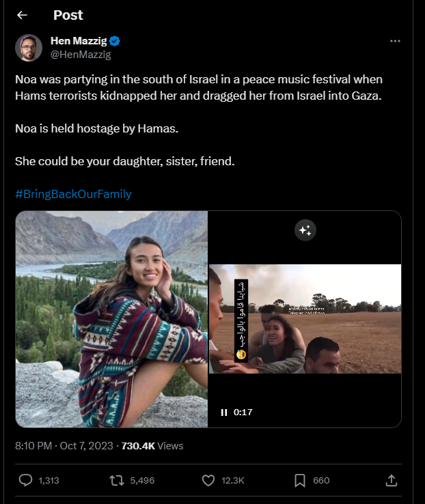Open the photo of woman in poncho
Image resolution: width=425 pixels, height=504 pixels.
pyautogui.click(x=111, y=319)
